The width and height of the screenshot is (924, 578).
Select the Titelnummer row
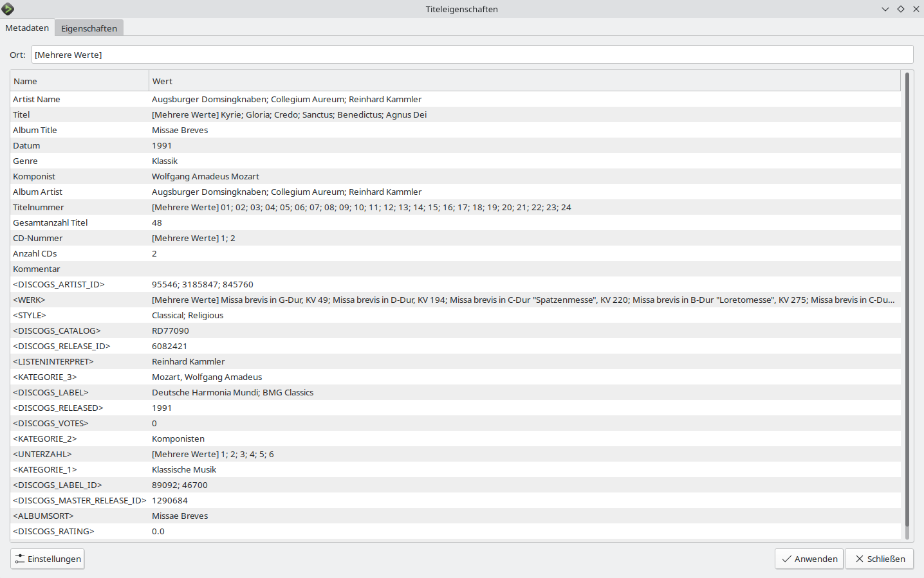tap(456, 207)
